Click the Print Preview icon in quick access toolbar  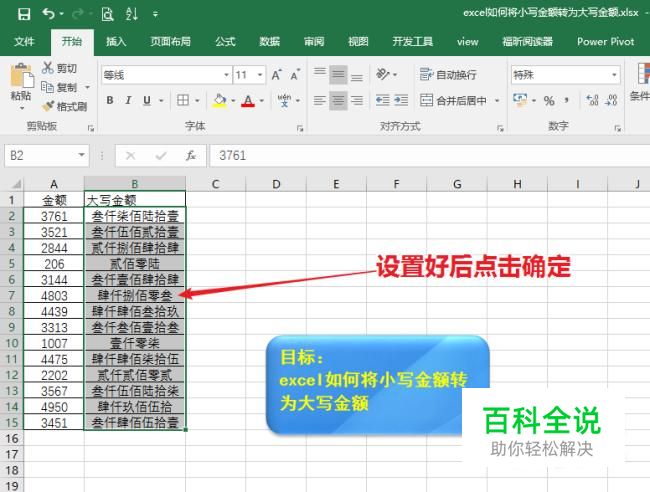click(x=107, y=14)
